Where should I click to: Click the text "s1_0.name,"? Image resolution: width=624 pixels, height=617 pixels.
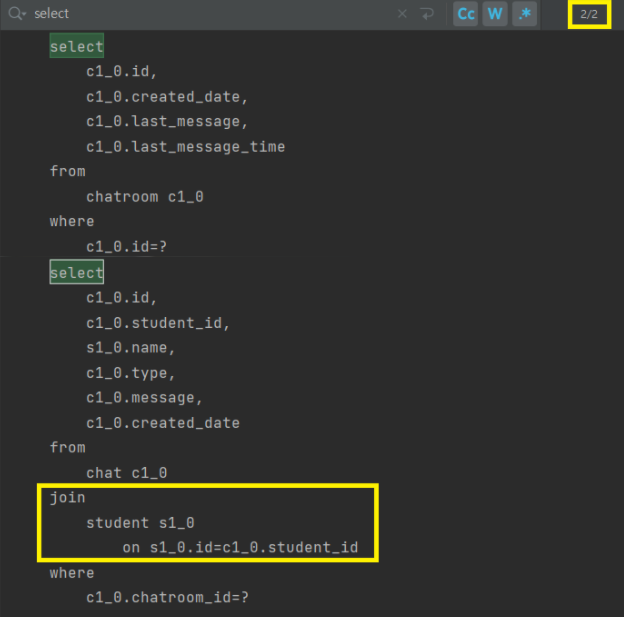point(131,348)
